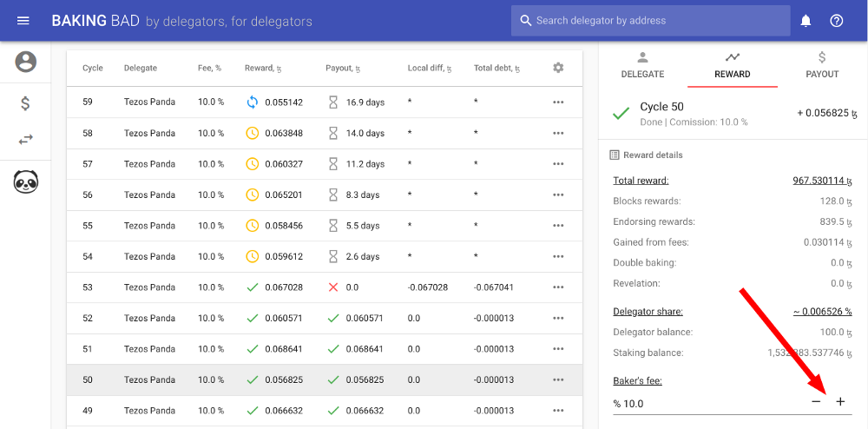Select the cycle 50 table row

pos(325,379)
